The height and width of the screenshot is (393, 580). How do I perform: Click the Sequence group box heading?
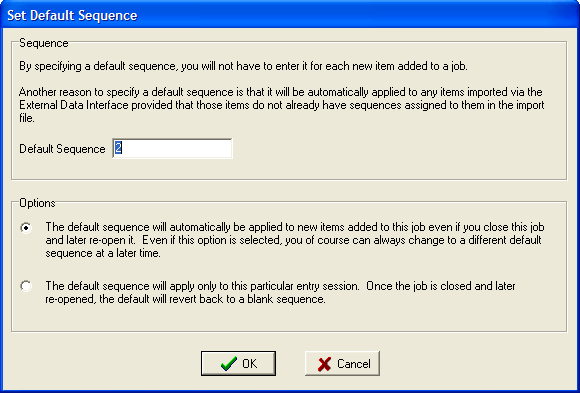coord(44,43)
